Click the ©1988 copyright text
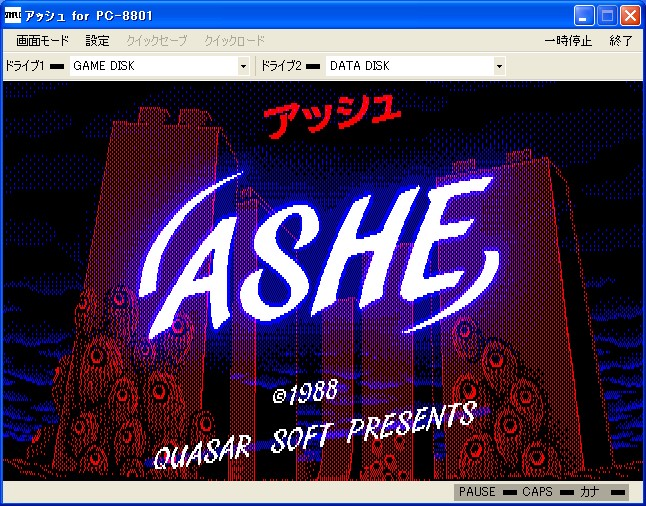 [305, 392]
